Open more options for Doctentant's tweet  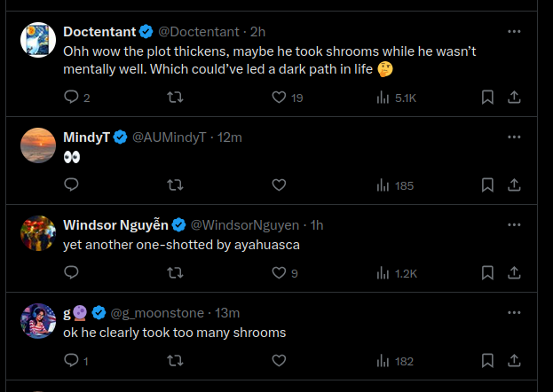click(x=514, y=32)
